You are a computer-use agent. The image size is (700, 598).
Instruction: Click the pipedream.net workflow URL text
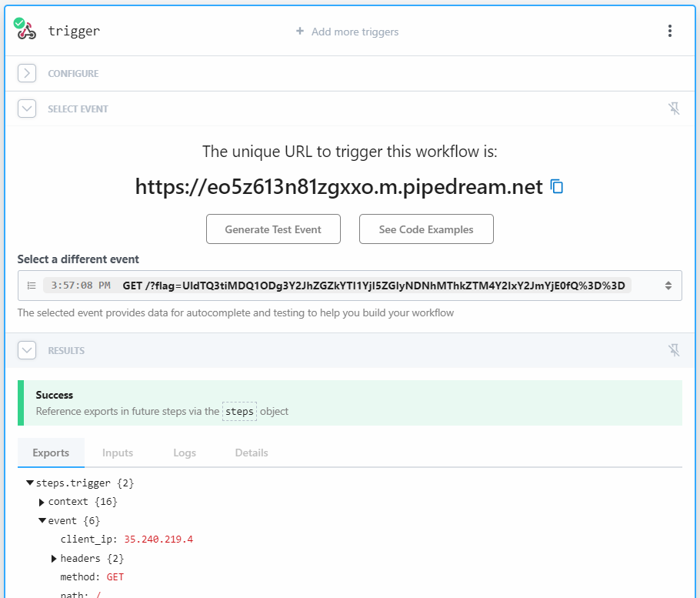coord(338,186)
